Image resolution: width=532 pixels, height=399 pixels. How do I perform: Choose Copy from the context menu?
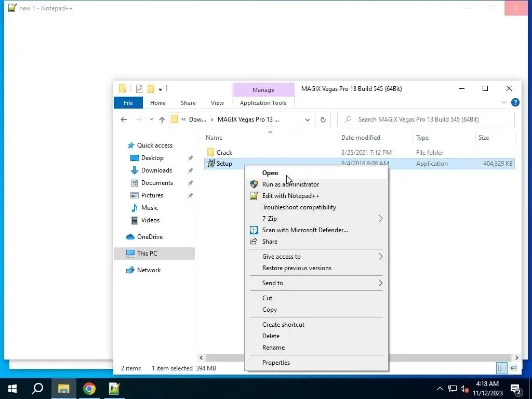[x=316, y=310]
